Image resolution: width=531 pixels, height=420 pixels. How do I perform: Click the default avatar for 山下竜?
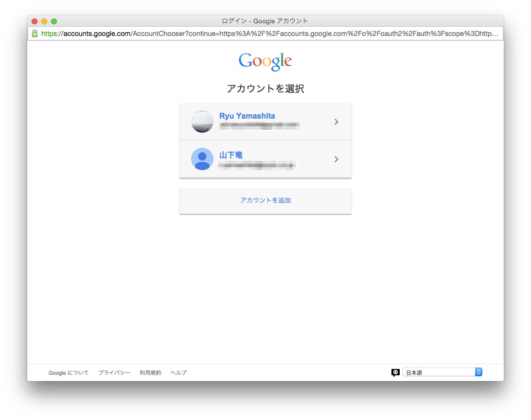click(x=202, y=159)
